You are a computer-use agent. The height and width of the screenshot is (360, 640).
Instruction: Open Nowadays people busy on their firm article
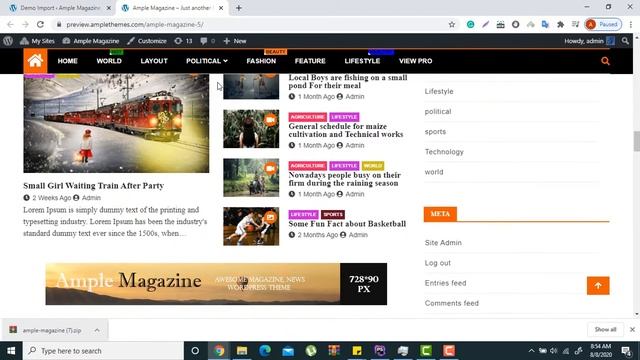[344, 179]
